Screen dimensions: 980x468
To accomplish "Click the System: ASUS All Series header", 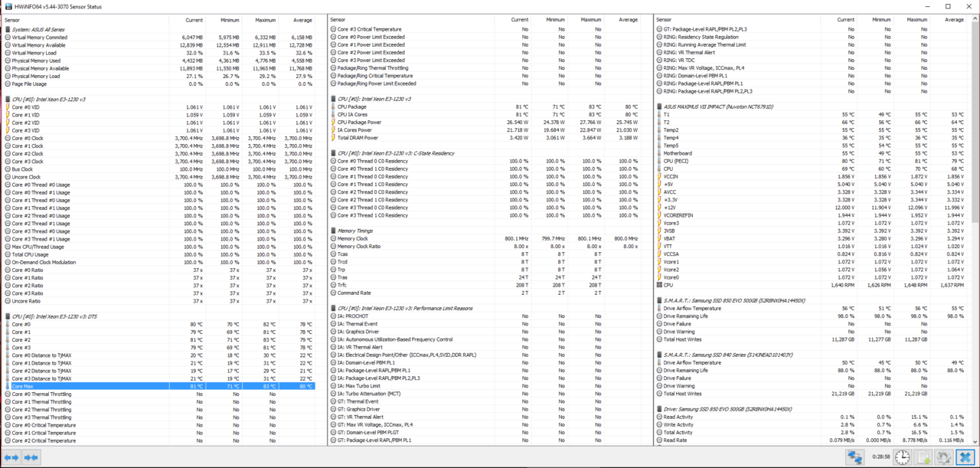I will click(x=38, y=29).
